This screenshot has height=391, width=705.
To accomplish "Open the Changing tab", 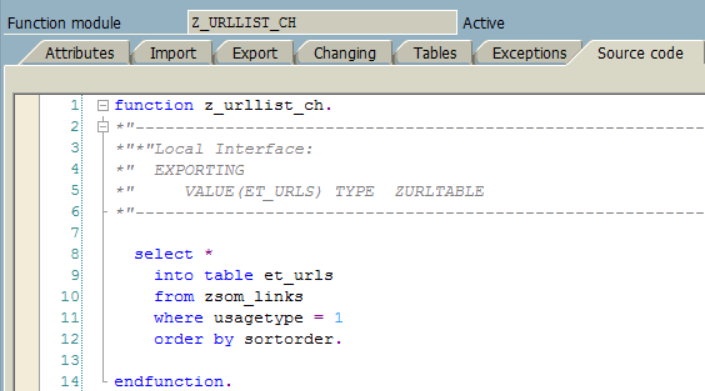I will coord(344,53).
